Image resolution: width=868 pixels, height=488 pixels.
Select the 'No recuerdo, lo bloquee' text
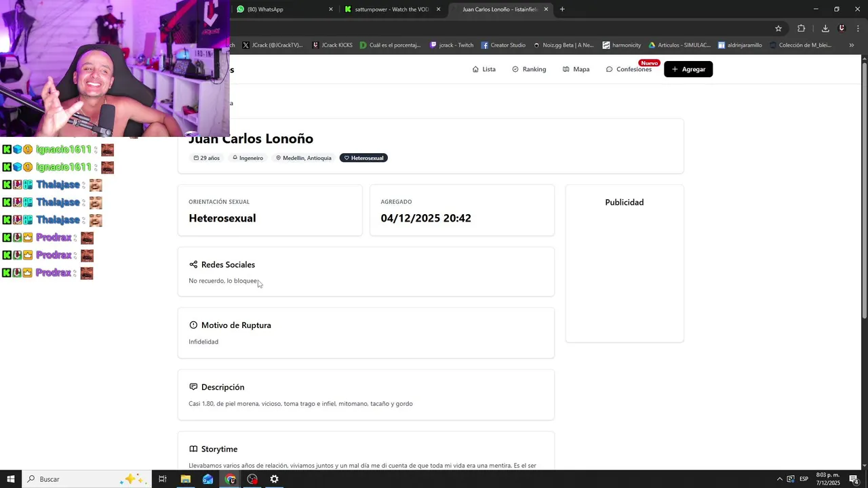pos(223,281)
